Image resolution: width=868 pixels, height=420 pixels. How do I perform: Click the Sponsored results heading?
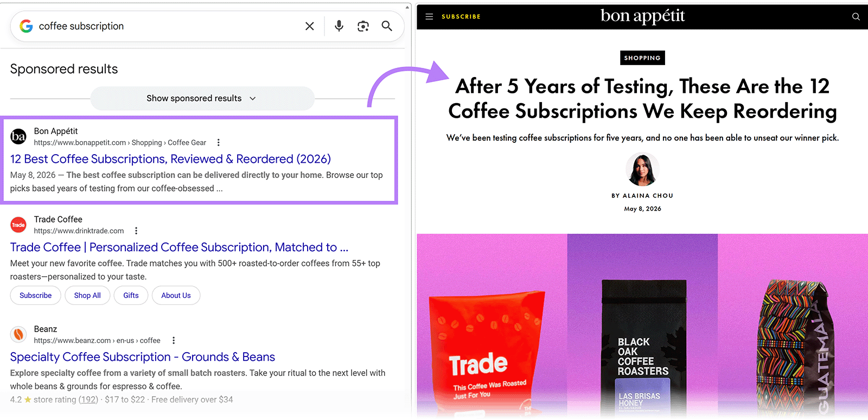coord(64,69)
